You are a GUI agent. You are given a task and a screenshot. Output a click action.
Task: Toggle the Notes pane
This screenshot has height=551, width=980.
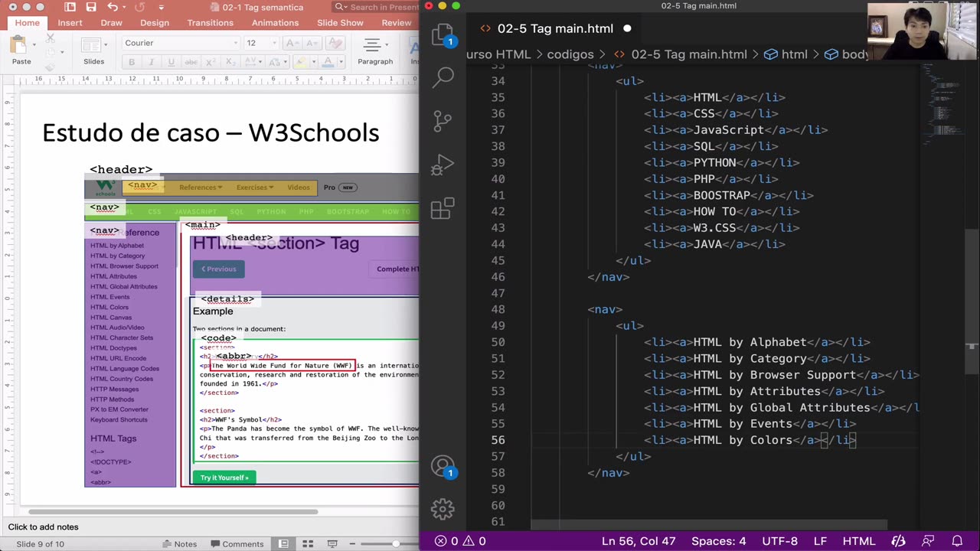180,544
